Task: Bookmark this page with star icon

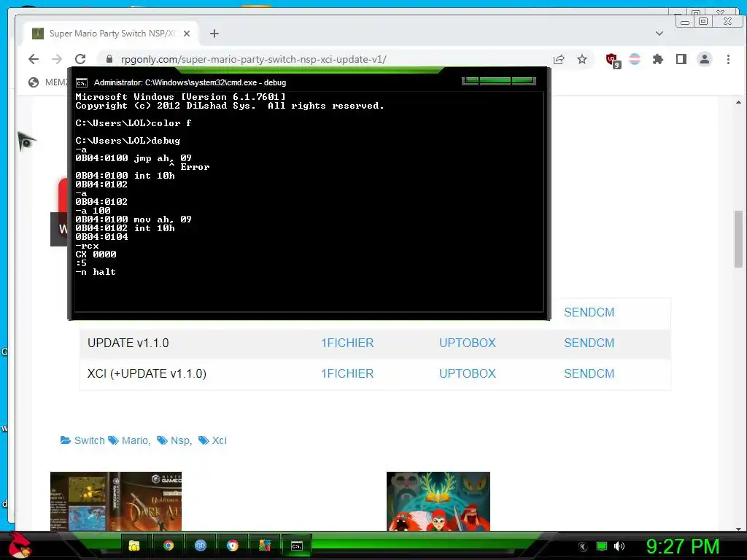Action: (582, 59)
